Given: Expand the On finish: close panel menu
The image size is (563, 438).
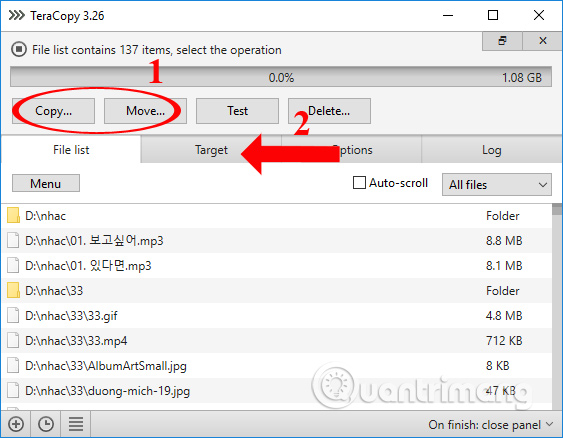Looking at the screenshot, I should coord(490,425).
